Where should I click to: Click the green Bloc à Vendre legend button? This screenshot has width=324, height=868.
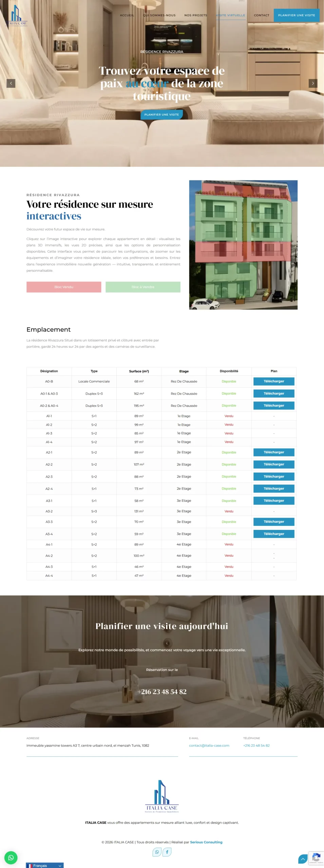[143, 287]
